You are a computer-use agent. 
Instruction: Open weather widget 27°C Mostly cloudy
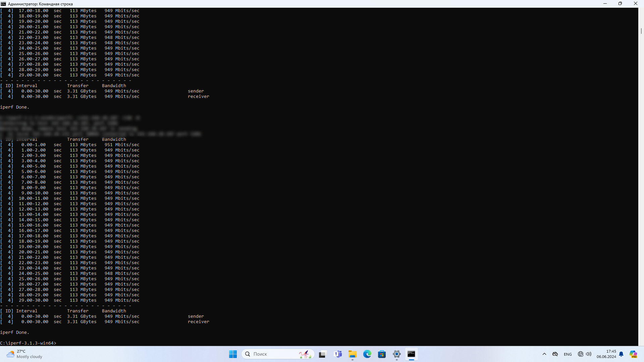point(25,354)
